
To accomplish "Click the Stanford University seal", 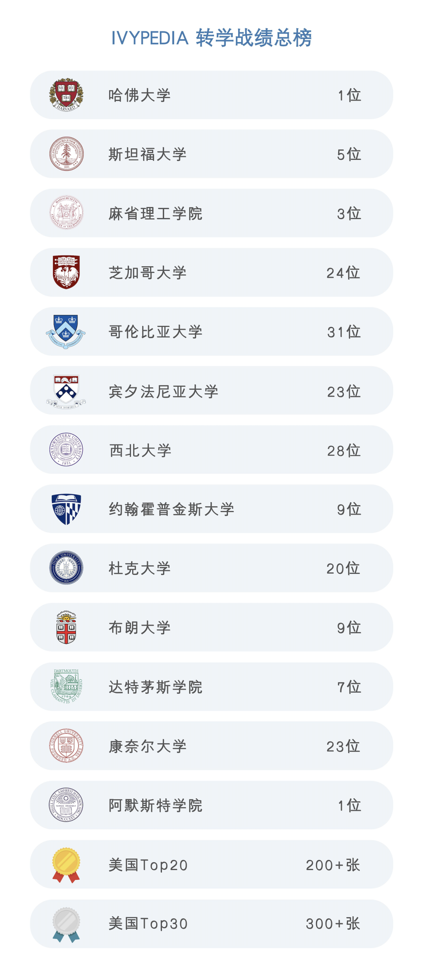I will tap(66, 154).
